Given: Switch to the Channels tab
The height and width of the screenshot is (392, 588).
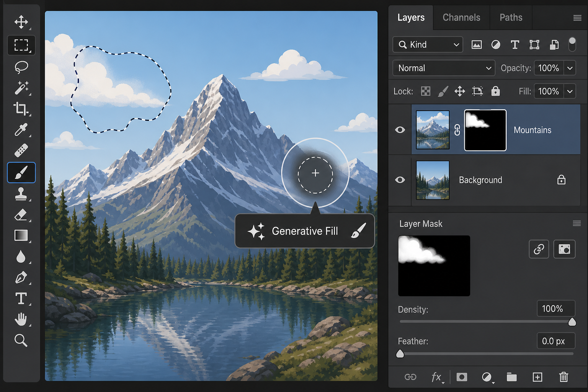Looking at the screenshot, I should [x=461, y=18].
